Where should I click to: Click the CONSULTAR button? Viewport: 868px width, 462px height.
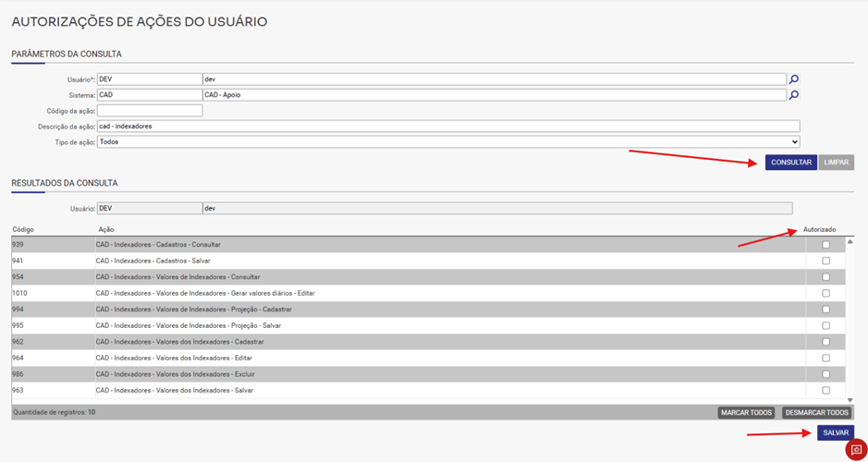[x=791, y=162]
